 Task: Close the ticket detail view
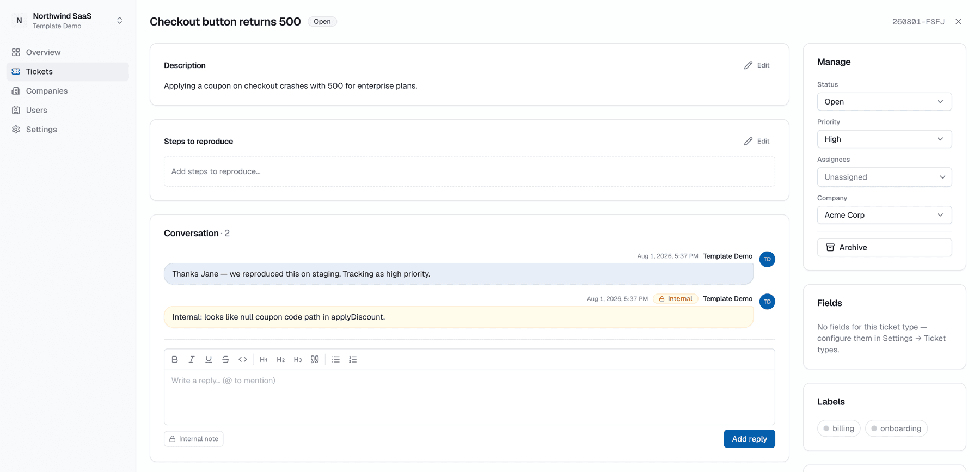coord(958,22)
